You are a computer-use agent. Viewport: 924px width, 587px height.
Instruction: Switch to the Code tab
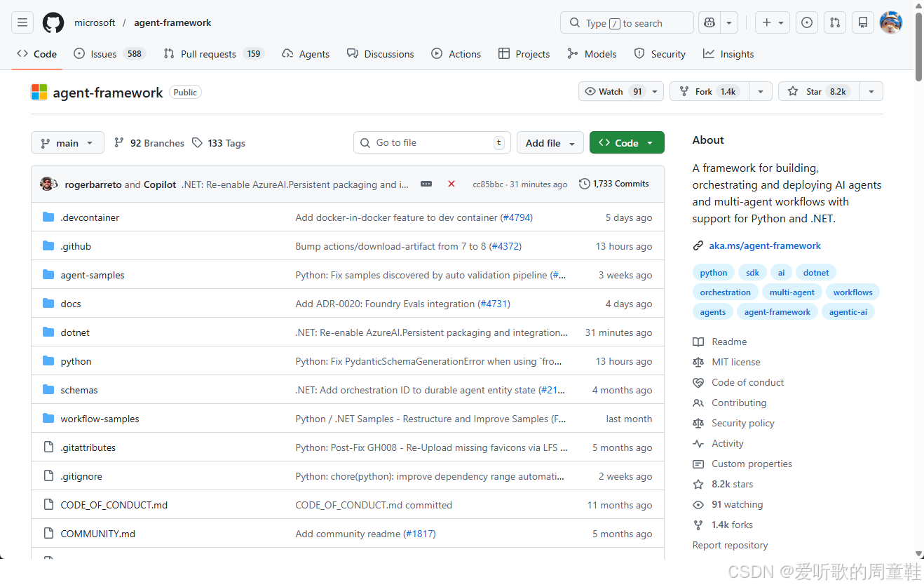(x=36, y=54)
